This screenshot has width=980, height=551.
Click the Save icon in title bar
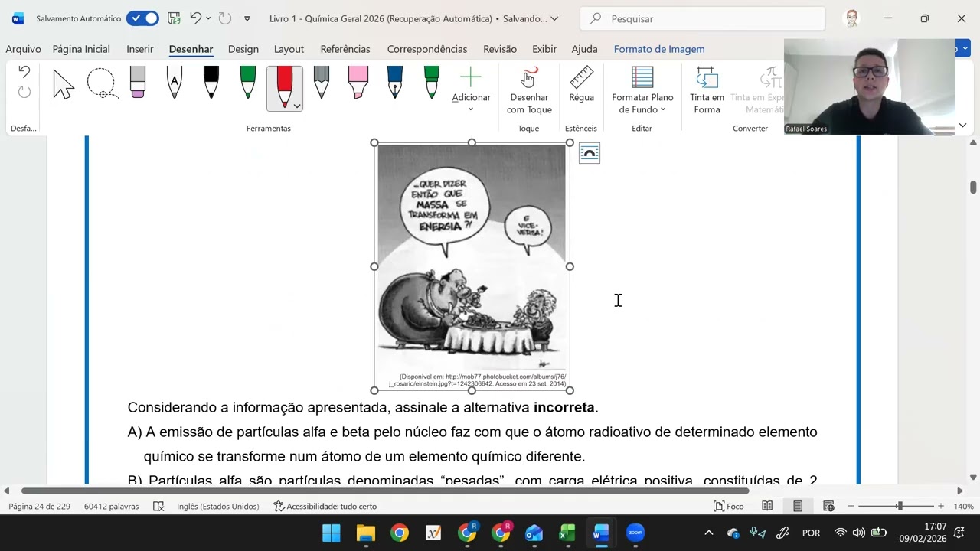pos(174,18)
